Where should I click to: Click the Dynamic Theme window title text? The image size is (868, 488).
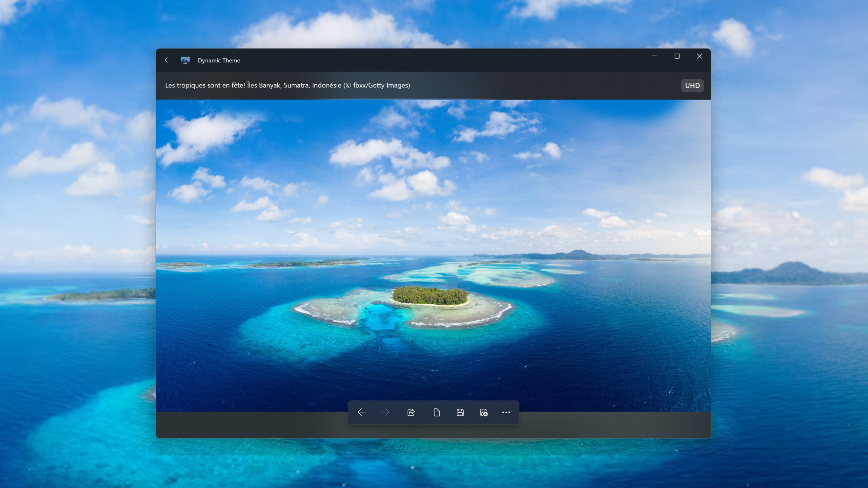[x=219, y=60]
